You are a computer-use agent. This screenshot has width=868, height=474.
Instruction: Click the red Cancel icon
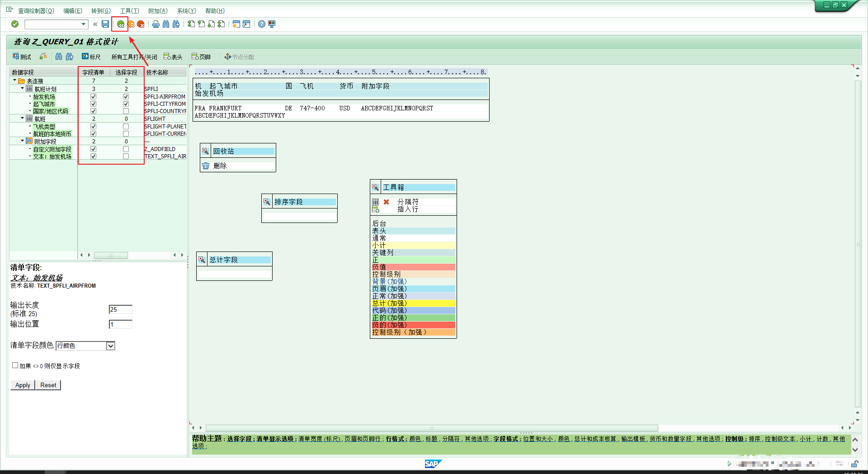[x=141, y=24]
